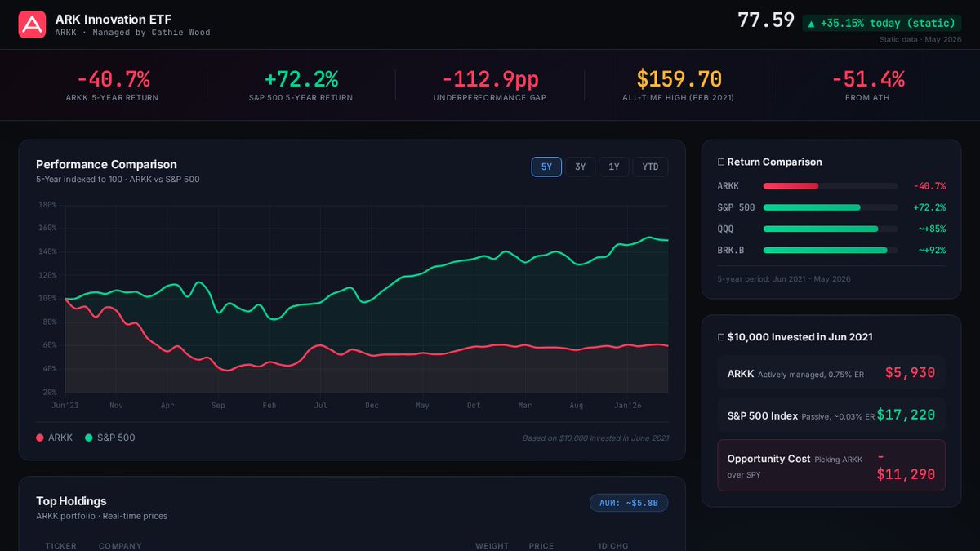Switch chart to 1Y range
Image resolution: width=980 pixels, height=551 pixels.
[x=614, y=167]
